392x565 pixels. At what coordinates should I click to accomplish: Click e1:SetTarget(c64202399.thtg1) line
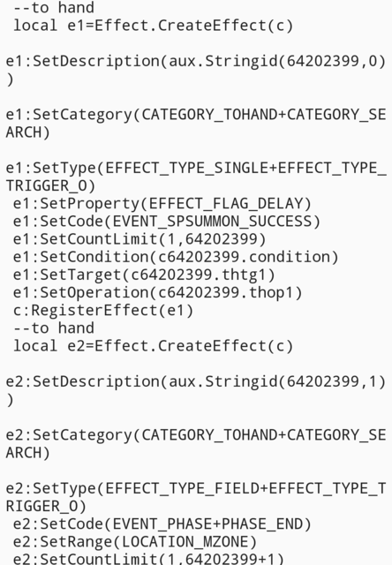(x=144, y=275)
